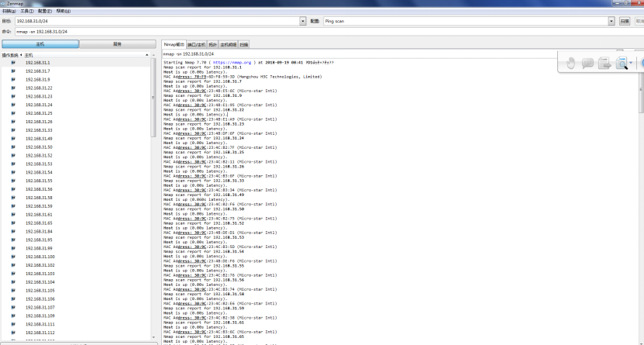The image size is (644, 345).
Task: Click host icon beside 192.168.31.52
Action: point(13,156)
